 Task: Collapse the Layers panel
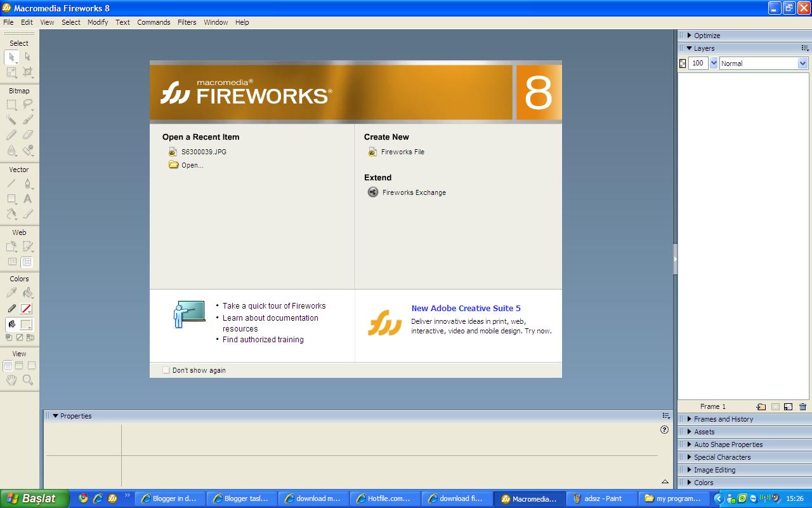[690, 48]
